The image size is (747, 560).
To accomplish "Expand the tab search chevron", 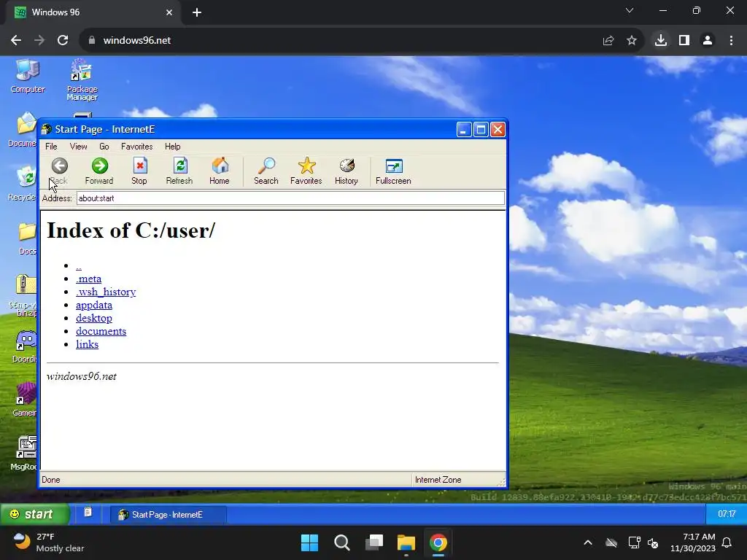I will 630,10.
